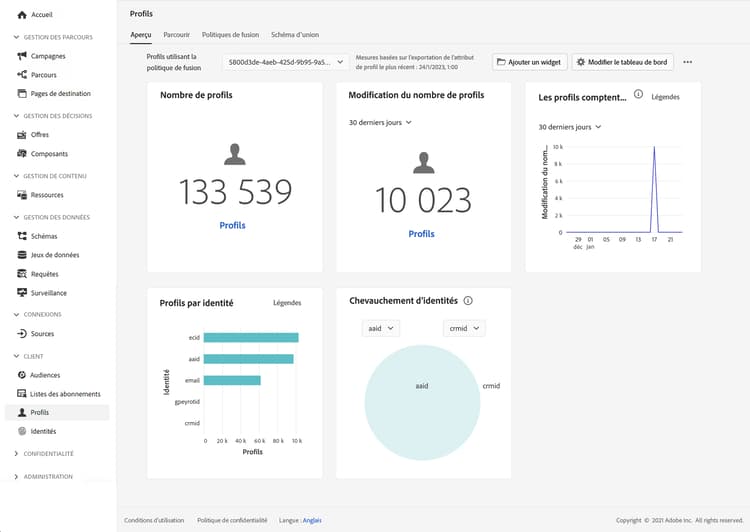Click the Surveillance monitor icon
The image size is (750, 532).
22,292
